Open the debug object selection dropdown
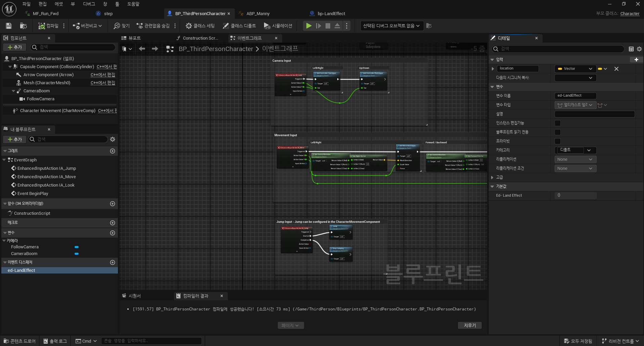644x346 pixels. [391, 26]
